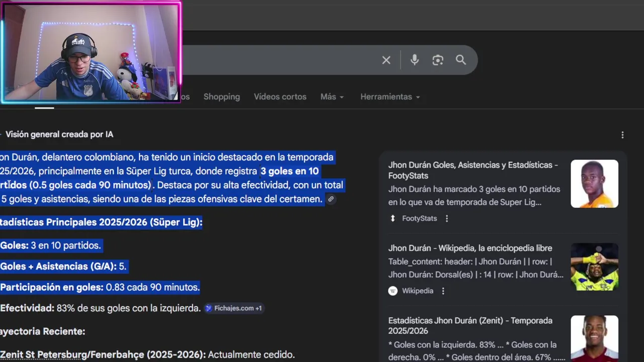Image resolution: width=644 pixels, height=362 pixels.
Task: Switch to the Vídeos cortos tab
Action: tap(280, 97)
